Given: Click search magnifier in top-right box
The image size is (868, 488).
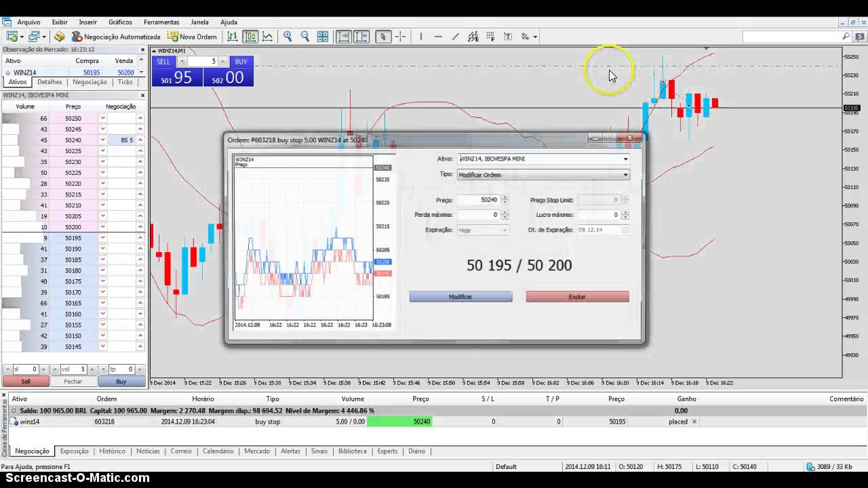Looking at the screenshot, I should tap(846, 37).
